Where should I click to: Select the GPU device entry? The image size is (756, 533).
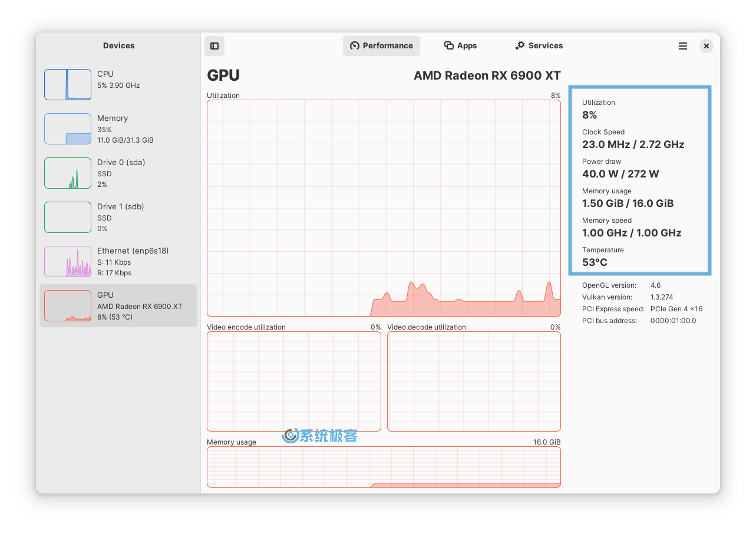[118, 305]
